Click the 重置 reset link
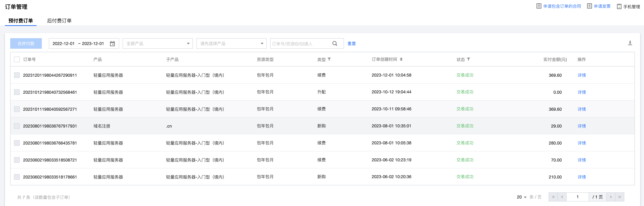This screenshot has width=644, height=206. click(x=351, y=44)
